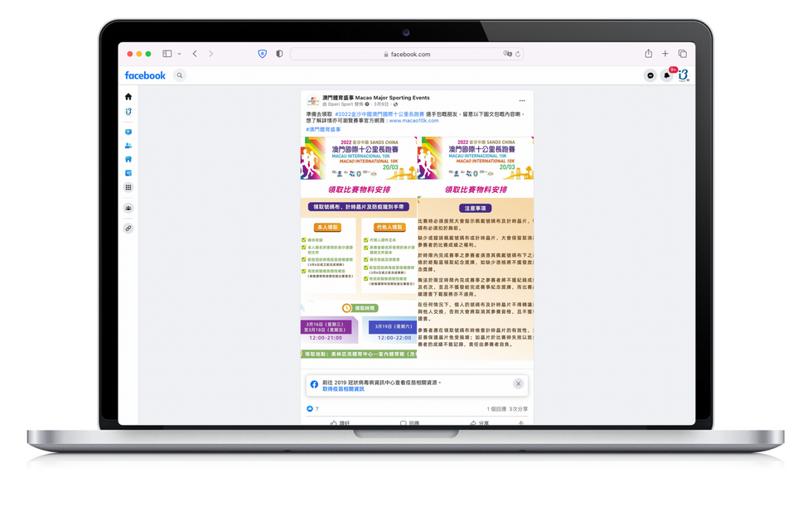
Task: Open the 3次分享 shares count
Action: (x=519, y=409)
